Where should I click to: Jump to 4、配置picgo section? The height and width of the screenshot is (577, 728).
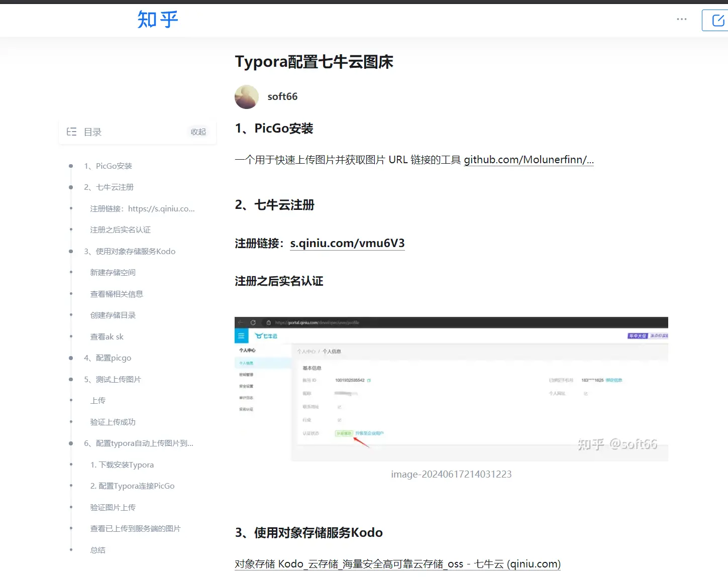[107, 358]
